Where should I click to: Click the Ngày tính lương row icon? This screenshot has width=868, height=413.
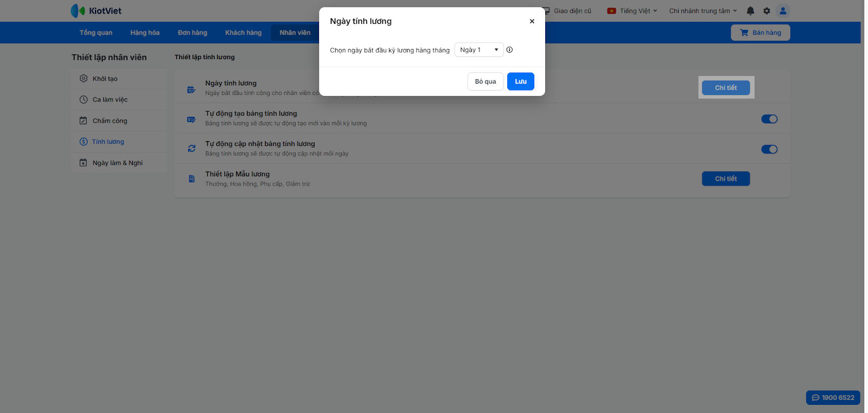pyautogui.click(x=192, y=90)
